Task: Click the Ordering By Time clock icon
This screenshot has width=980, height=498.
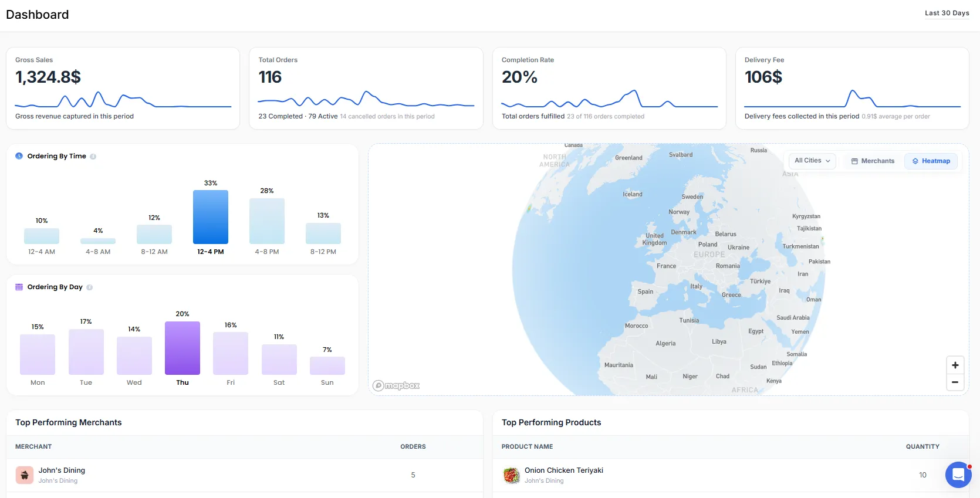Action: pyautogui.click(x=19, y=156)
